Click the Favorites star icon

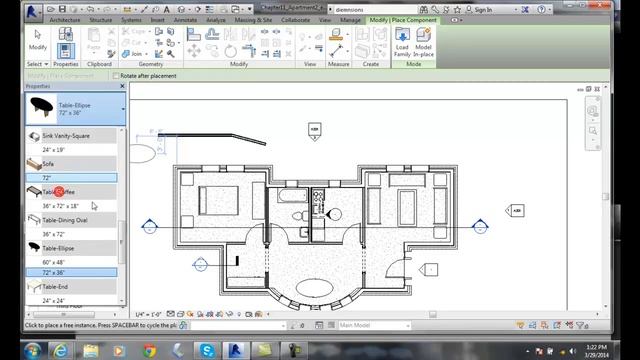[457, 9]
